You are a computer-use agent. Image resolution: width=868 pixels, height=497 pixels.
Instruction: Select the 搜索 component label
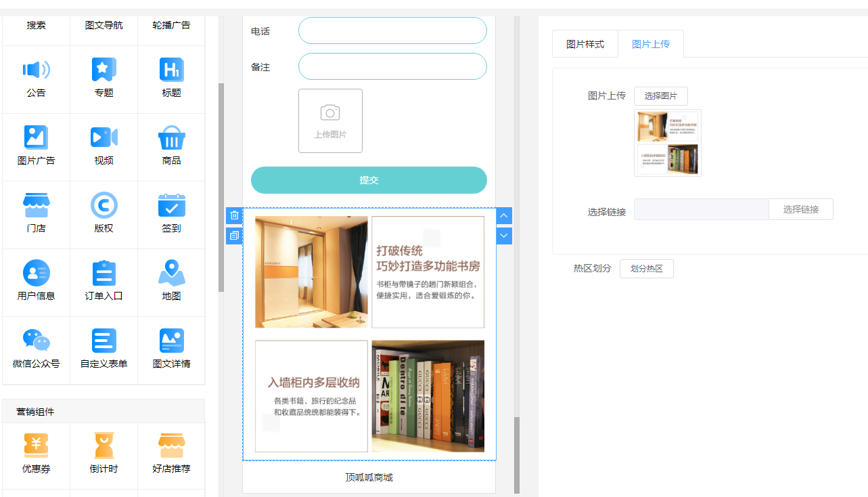tap(36, 25)
